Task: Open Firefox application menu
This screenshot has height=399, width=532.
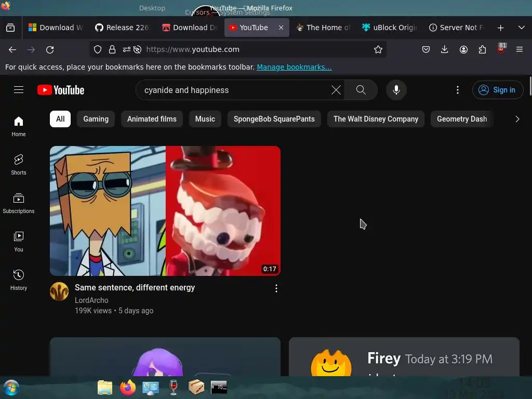Action: click(x=520, y=49)
